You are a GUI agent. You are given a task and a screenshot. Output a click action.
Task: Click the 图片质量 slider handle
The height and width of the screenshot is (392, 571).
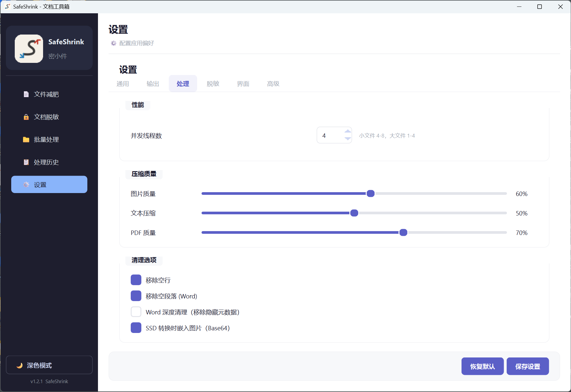click(x=371, y=194)
